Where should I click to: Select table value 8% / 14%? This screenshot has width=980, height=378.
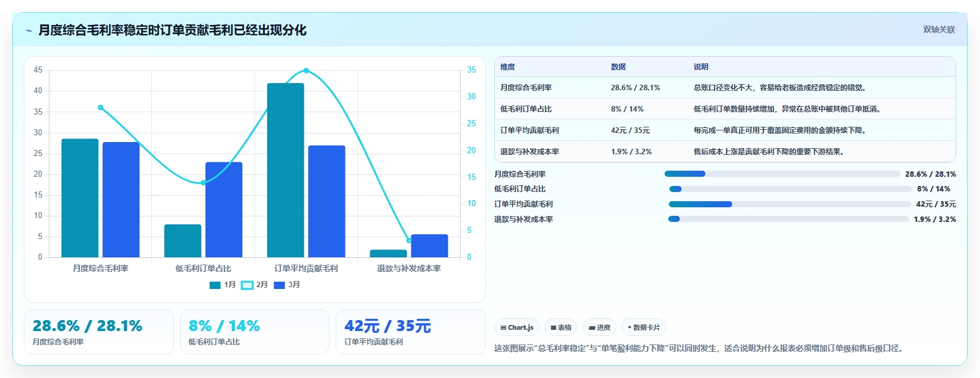click(x=627, y=109)
